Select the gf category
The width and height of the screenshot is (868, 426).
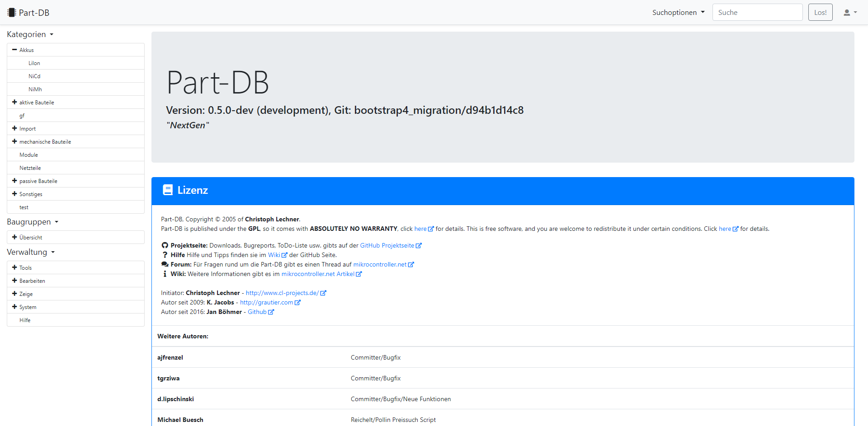point(75,115)
